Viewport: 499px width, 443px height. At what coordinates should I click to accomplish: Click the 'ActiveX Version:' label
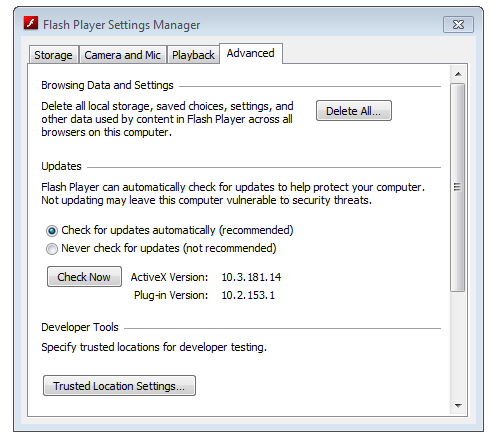[x=169, y=277]
